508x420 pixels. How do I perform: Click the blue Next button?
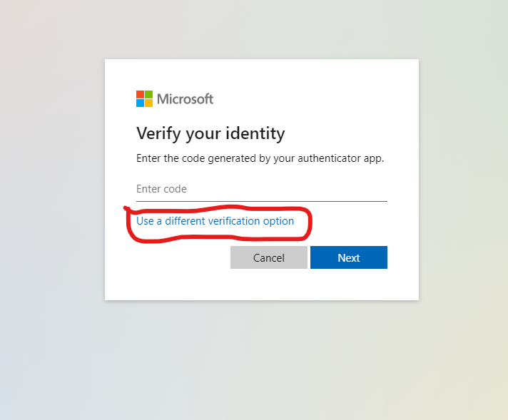coord(349,257)
